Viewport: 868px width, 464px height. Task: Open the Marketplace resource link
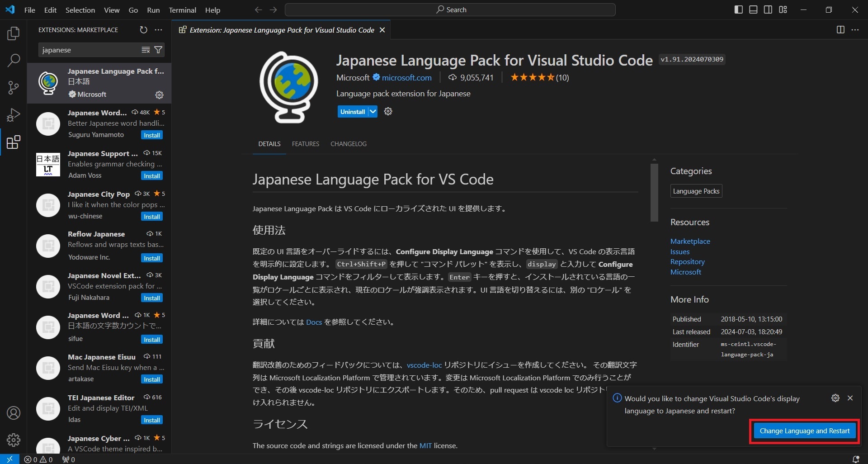click(x=690, y=241)
